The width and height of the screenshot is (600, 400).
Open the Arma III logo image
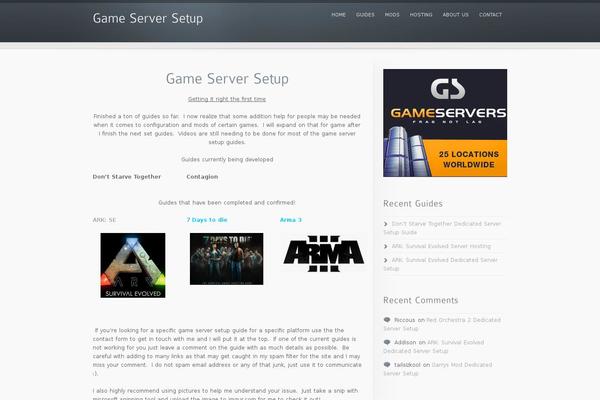pyautogui.click(x=324, y=253)
